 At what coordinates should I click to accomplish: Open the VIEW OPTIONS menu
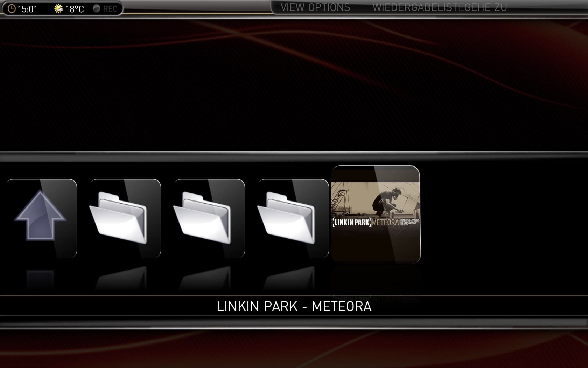(x=315, y=7)
